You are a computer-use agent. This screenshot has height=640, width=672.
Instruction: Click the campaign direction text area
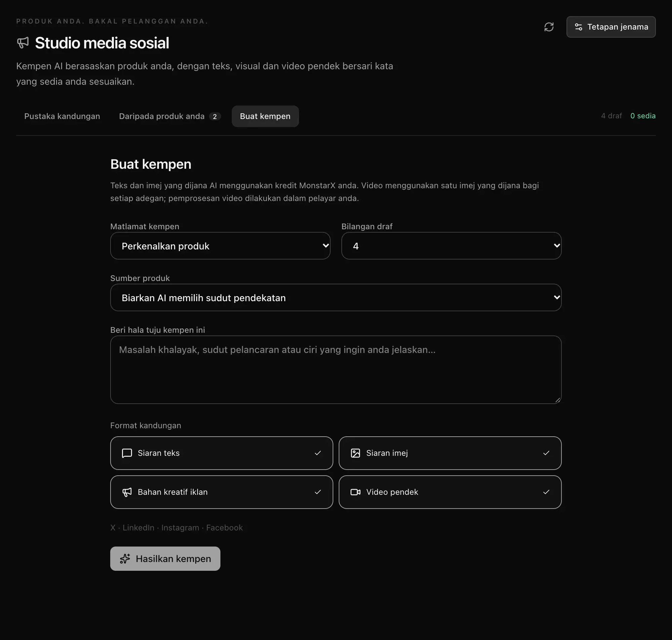coord(336,370)
